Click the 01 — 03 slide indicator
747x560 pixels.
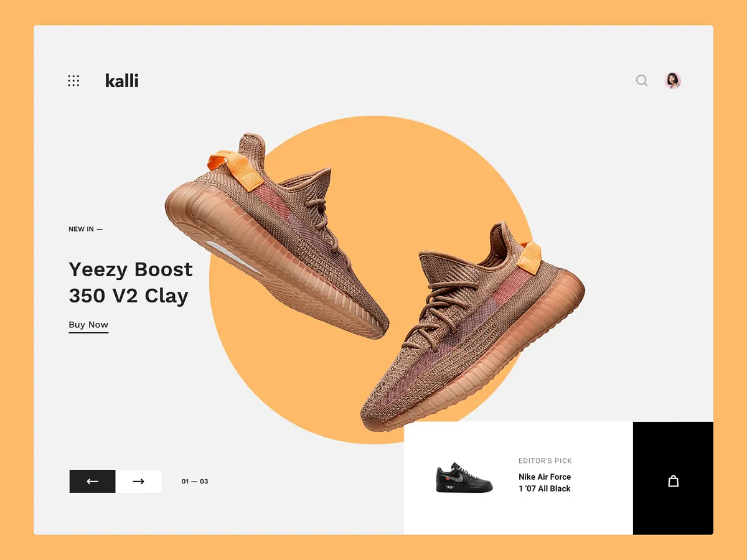[194, 481]
